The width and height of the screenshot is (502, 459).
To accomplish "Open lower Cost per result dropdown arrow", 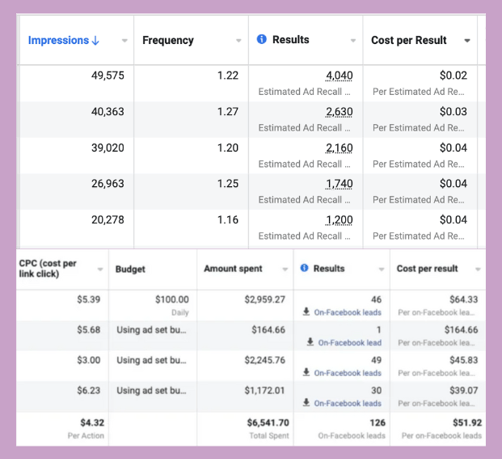I will coord(478,269).
